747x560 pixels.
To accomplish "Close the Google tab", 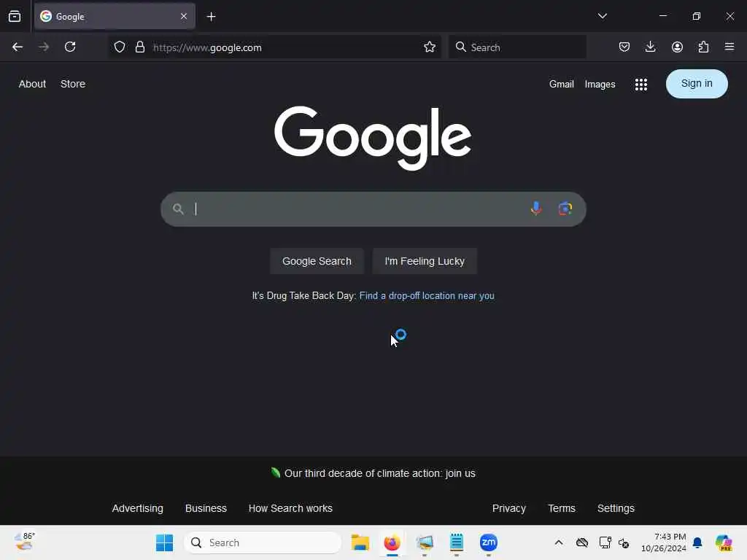I will pos(184,16).
